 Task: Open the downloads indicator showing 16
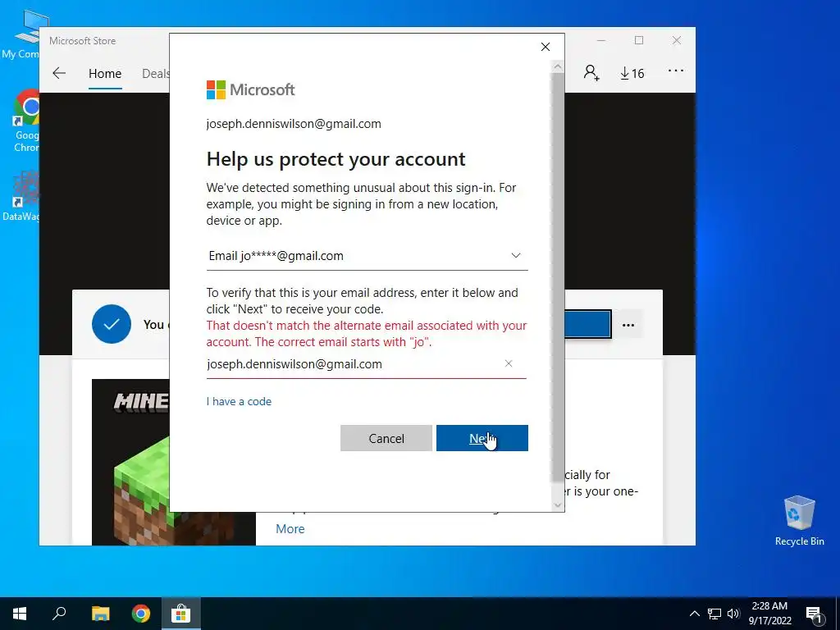[x=632, y=73]
